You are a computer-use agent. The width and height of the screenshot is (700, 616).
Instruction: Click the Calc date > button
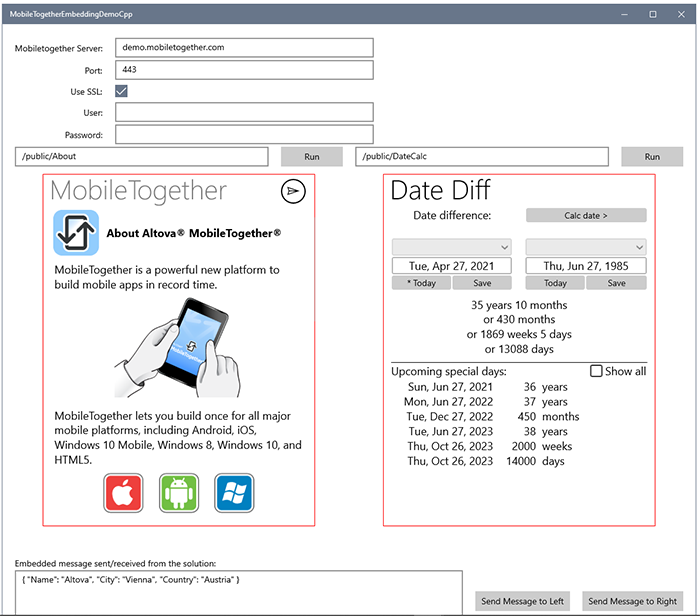click(586, 215)
